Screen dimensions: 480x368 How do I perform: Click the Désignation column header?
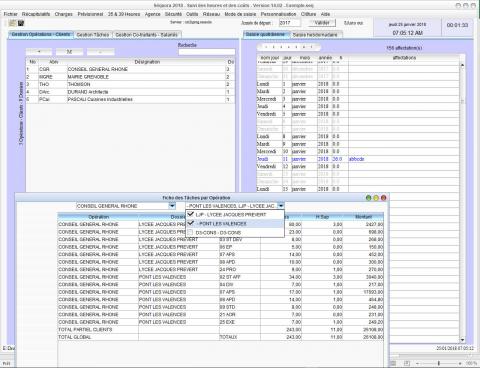coord(147,62)
